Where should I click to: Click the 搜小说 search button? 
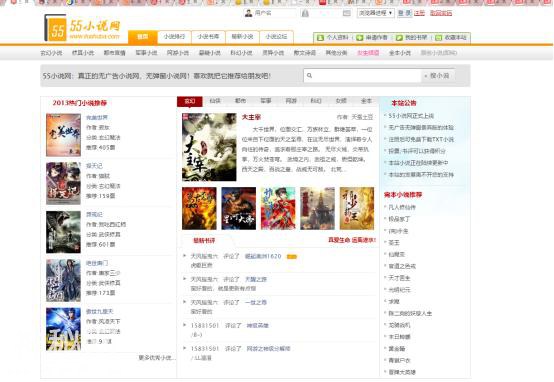[437, 76]
